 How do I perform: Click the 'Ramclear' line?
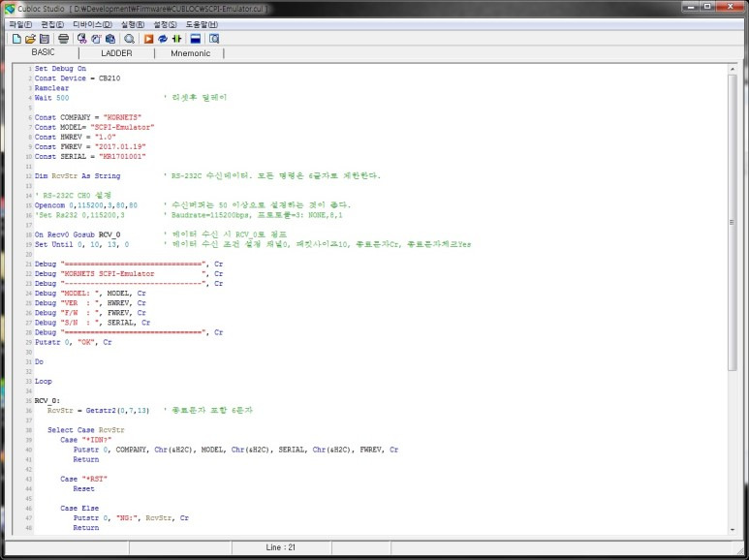(51, 88)
